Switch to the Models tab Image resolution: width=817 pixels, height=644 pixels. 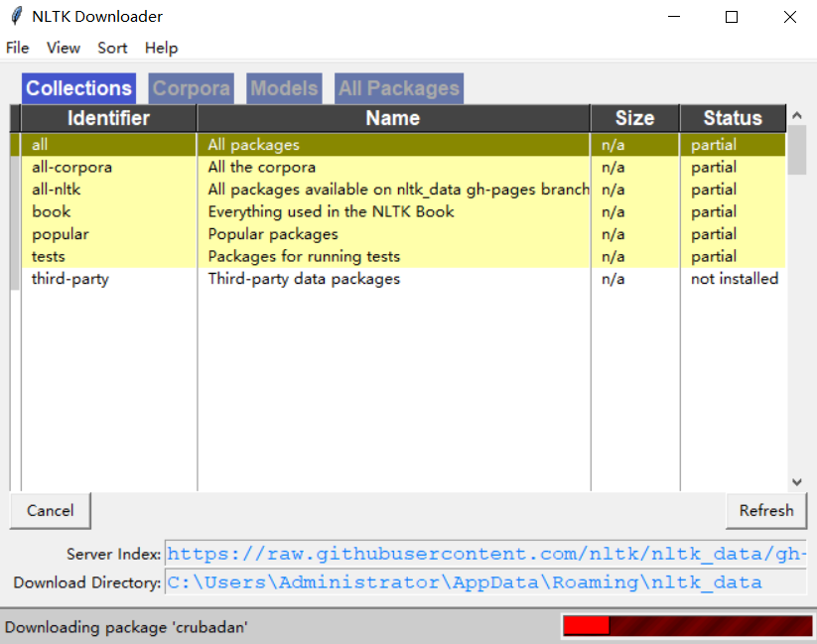point(284,88)
